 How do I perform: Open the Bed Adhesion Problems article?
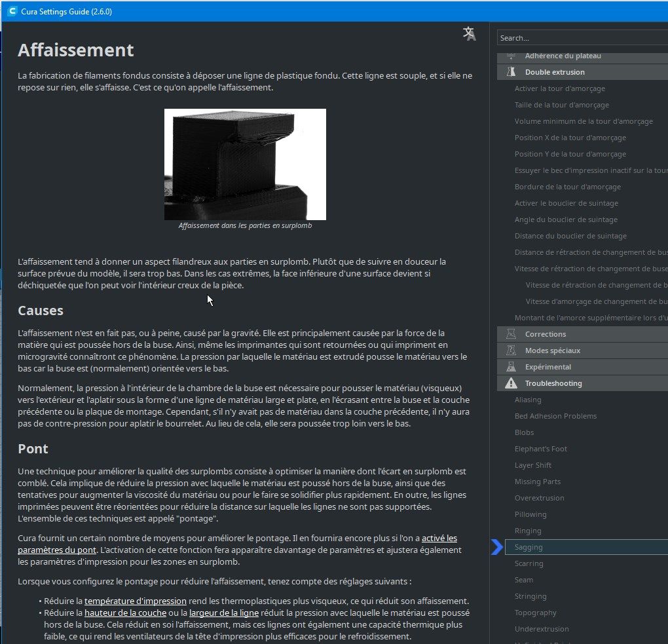555,416
